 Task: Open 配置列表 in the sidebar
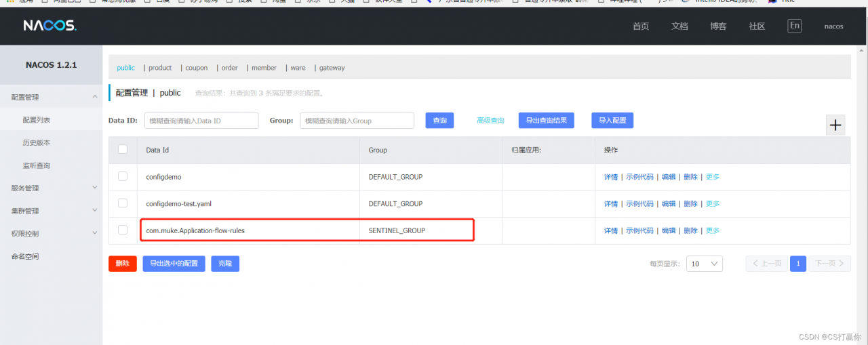[37, 120]
